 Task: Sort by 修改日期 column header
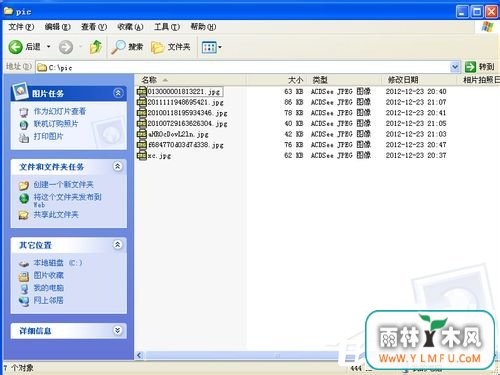coord(419,80)
